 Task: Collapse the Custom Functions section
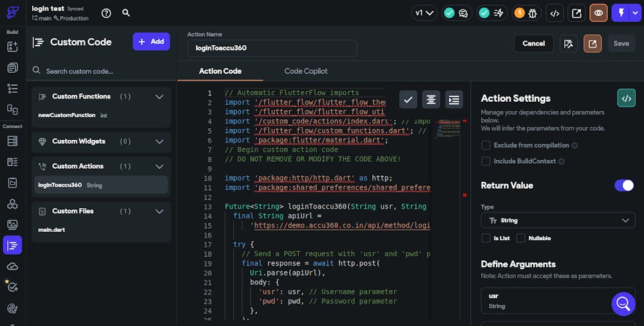[160, 97]
